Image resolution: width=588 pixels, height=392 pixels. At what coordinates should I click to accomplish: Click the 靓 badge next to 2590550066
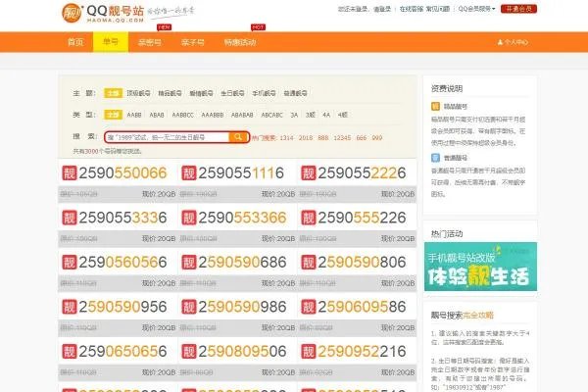70,172
